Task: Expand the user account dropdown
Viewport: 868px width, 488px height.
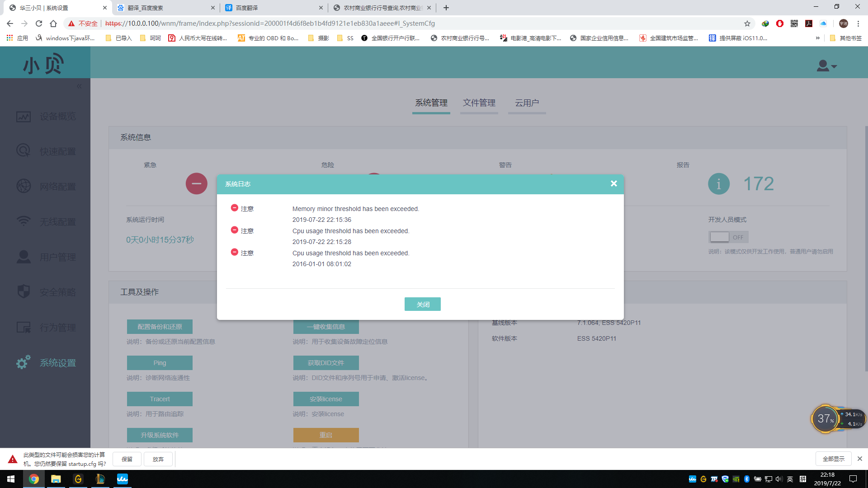Action: point(826,66)
